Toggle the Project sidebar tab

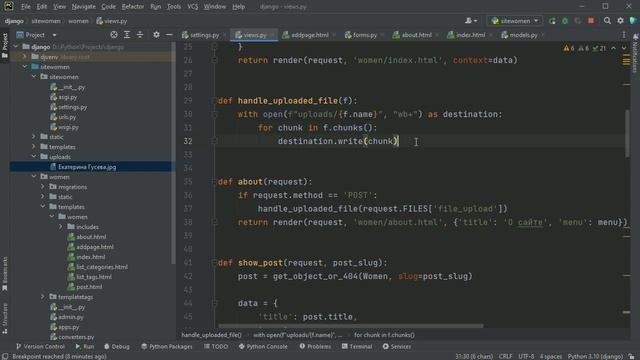pyautogui.click(x=5, y=45)
